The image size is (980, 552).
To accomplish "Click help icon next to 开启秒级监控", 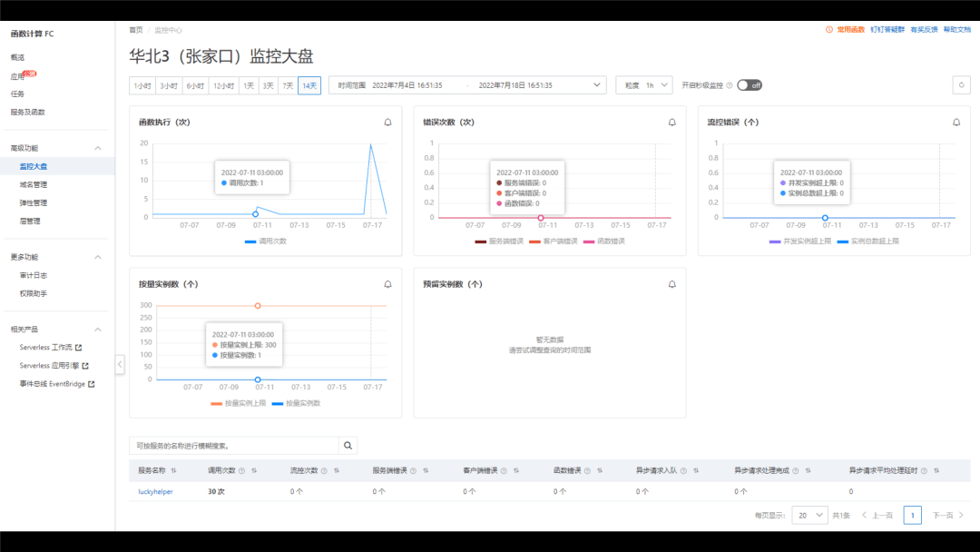I will [730, 85].
